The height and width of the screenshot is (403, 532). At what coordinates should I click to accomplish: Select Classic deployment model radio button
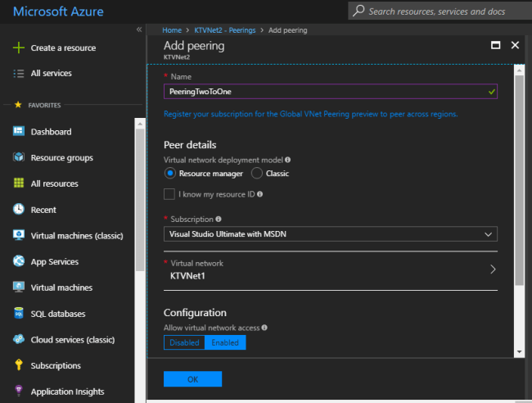(257, 174)
